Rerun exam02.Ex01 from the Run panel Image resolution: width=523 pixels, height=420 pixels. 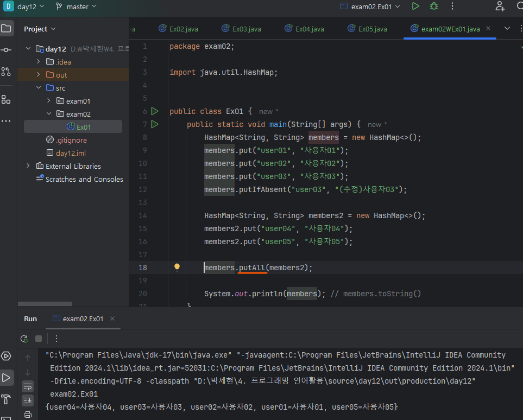tap(24, 339)
